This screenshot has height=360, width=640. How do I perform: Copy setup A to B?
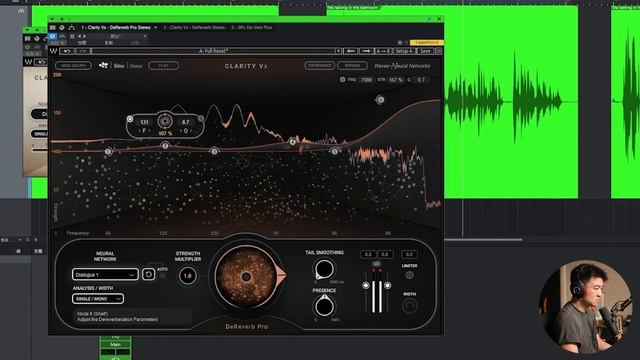tap(383, 51)
